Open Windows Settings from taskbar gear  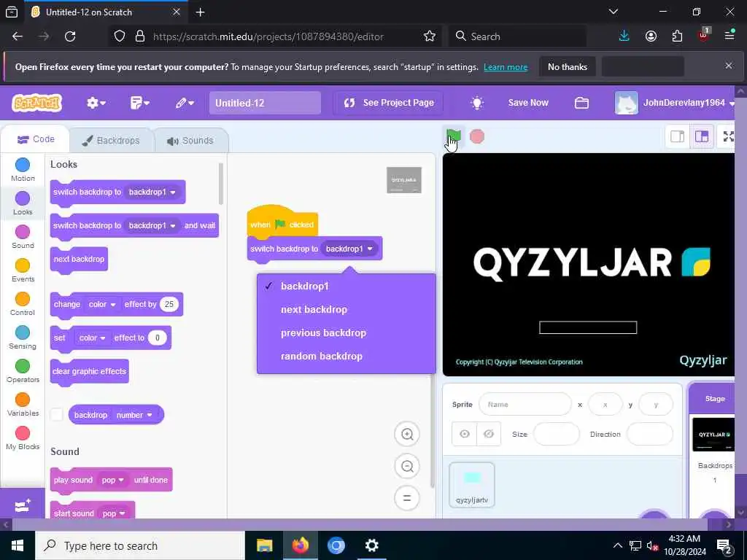pos(371,545)
